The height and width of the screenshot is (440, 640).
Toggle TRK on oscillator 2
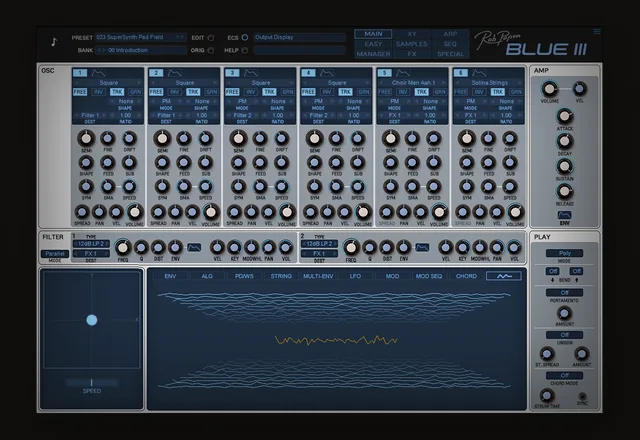point(193,92)
